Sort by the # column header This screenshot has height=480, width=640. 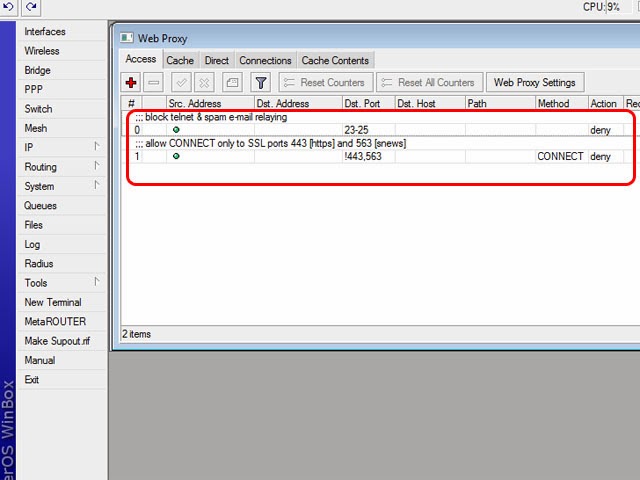pos(131,103)
